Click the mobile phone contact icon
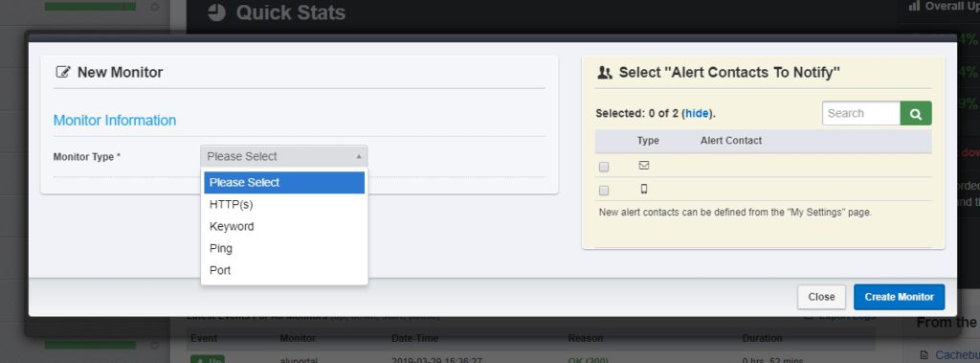 tap(644, 189)
